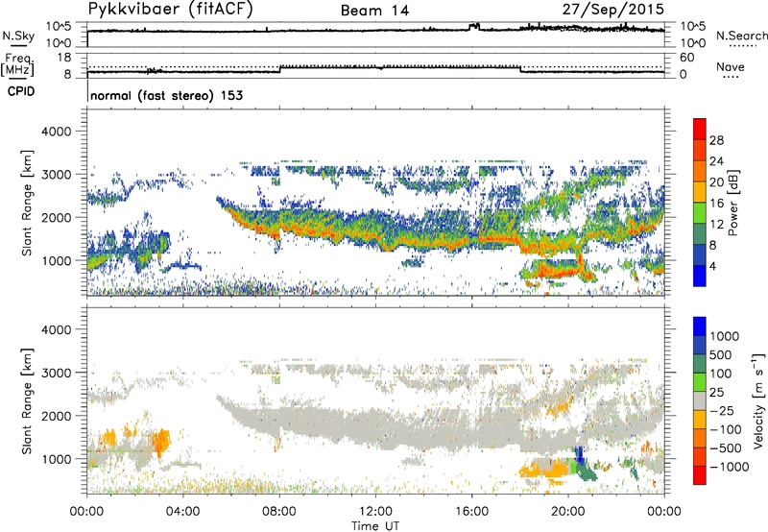Click the 500 label on Velocity colorbar
Screen dimensions: 768x532
721,355
